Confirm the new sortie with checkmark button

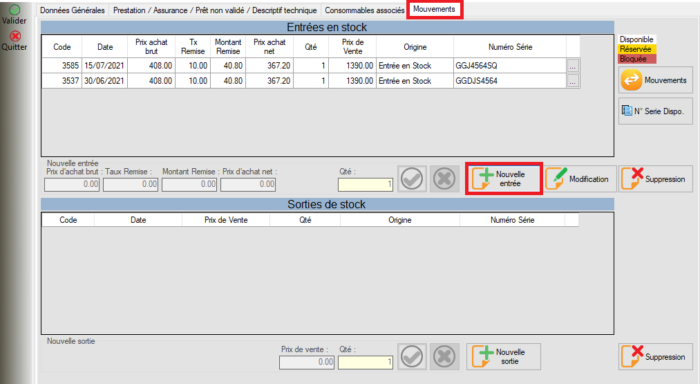(412, 356)
